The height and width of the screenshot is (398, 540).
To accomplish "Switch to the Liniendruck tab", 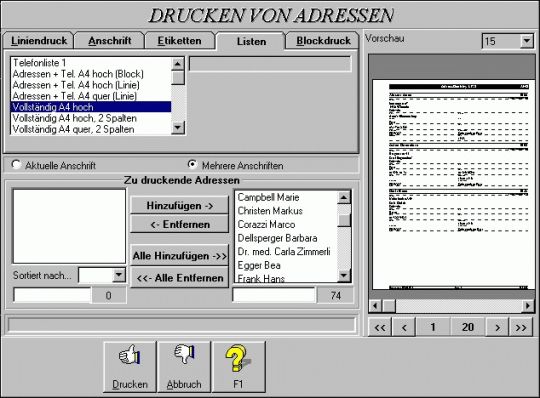I will click(38, 41).
